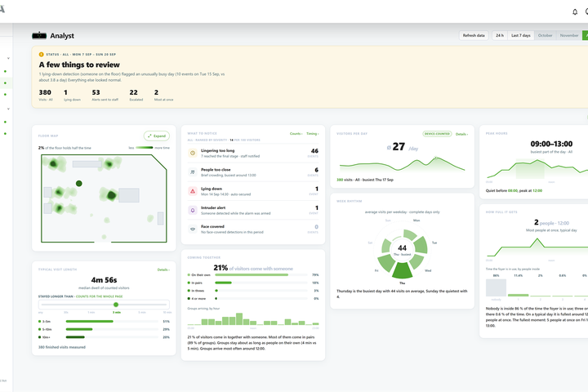The height and width of the screenshot is (392, 588).
Task: Click the Stayed longer than slider handle
Action: pyautogui.click(x=116, y=305)
